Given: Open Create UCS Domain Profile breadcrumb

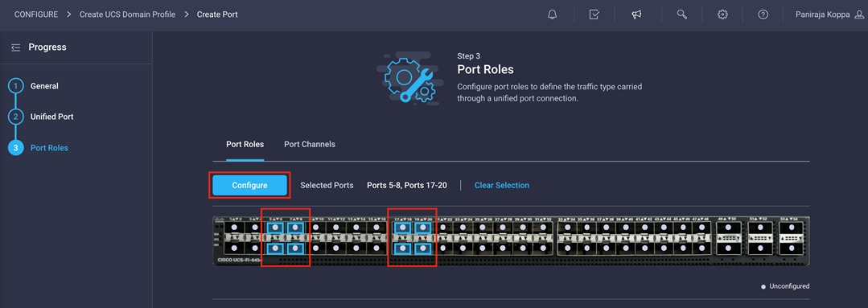Looking at the screenshot, I should (127, 14).
